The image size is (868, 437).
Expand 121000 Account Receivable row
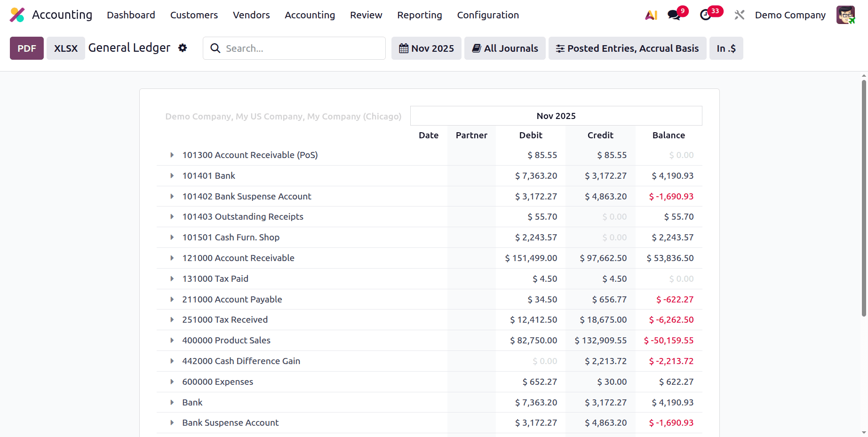pos(172,258)
